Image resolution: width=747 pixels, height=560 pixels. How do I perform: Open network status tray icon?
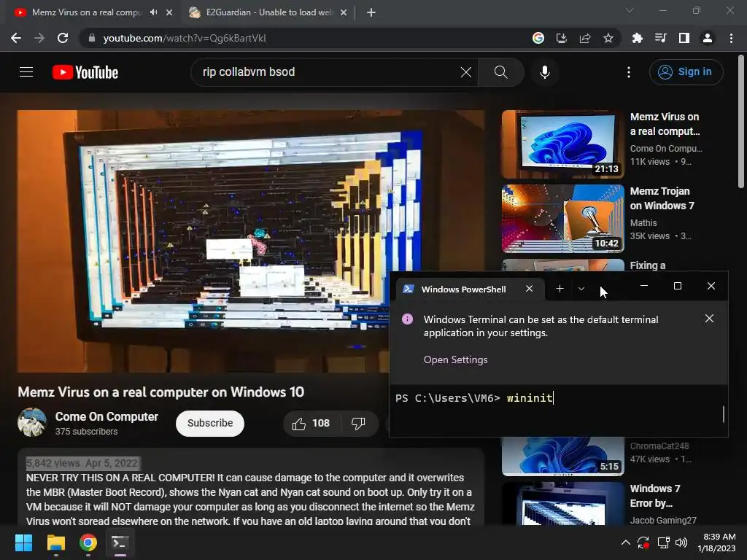point(663,542)
